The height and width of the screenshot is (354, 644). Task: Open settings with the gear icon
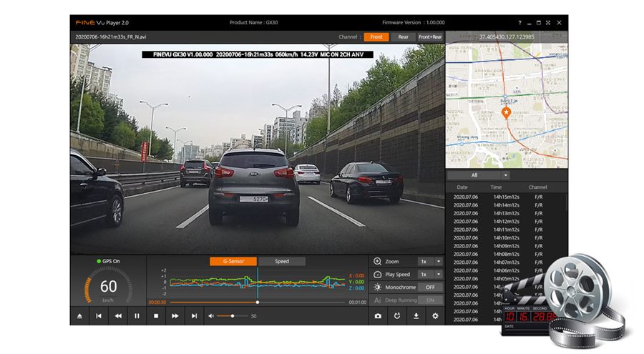435,316
